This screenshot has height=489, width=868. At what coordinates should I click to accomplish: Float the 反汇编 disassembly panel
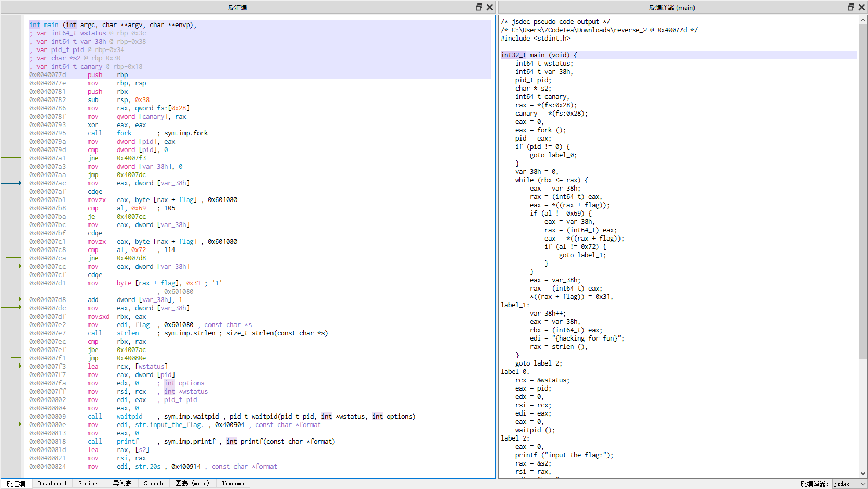coord(479,7)
